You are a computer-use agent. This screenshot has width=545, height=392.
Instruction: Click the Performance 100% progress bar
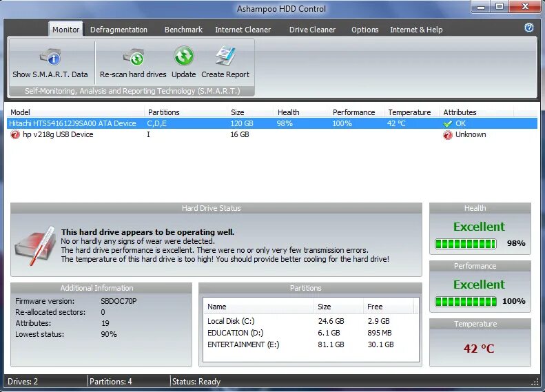[465, 302]
